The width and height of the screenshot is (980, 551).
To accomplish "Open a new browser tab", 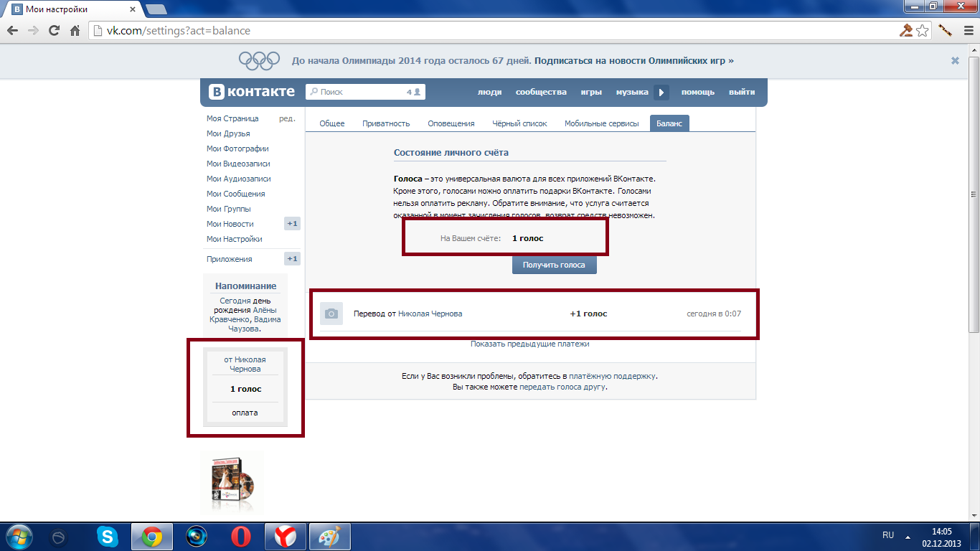I will [x=156, y=9].
